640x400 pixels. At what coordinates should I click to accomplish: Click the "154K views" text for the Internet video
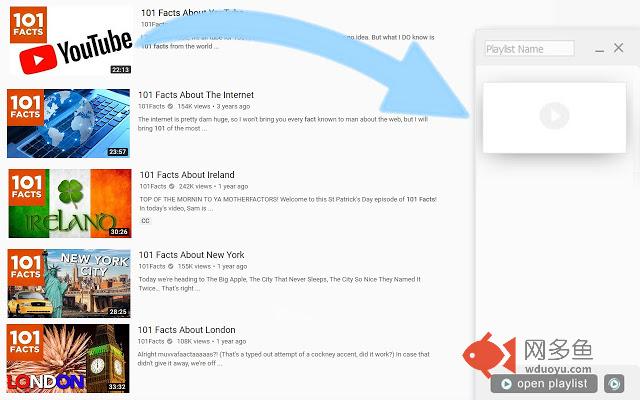point(194,106)
